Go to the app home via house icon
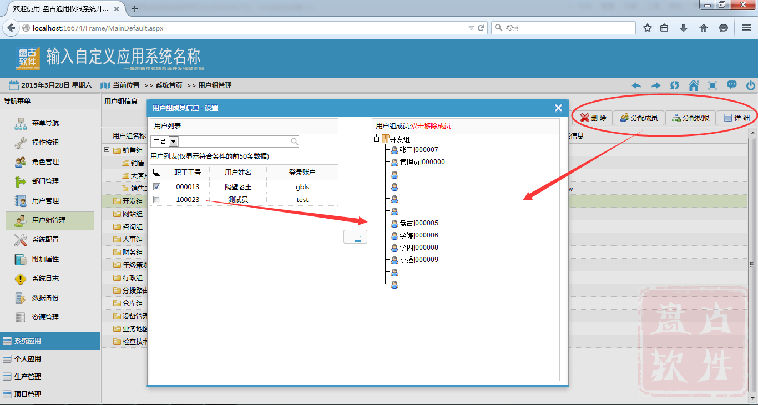 pyautogui.click(x=694, y=86)
